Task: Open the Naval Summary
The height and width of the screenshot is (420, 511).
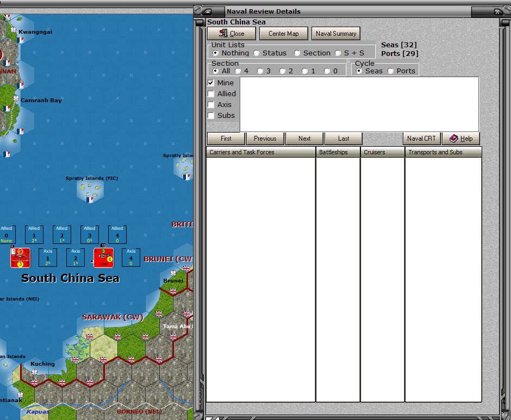Action: tap(335, 34)
